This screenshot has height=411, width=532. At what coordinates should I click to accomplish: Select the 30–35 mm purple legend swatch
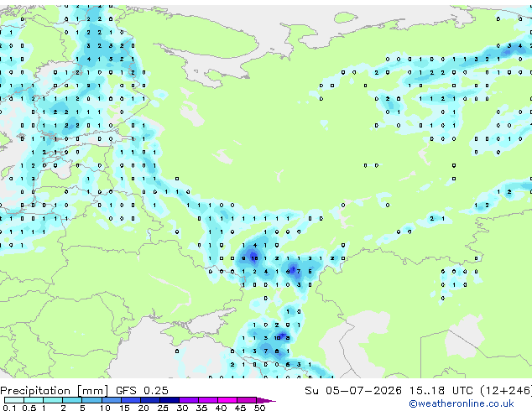pyautogui.click(x=188, y=400)
